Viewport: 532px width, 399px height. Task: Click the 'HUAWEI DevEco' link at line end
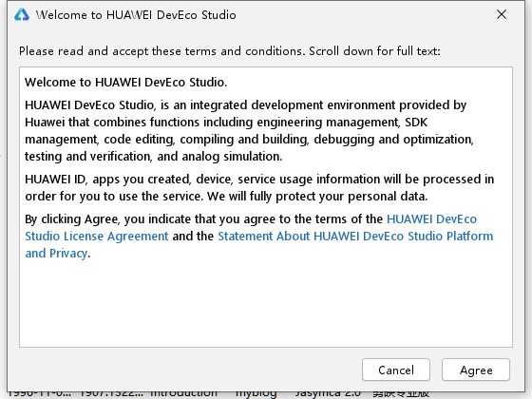(x=431, y=219)
